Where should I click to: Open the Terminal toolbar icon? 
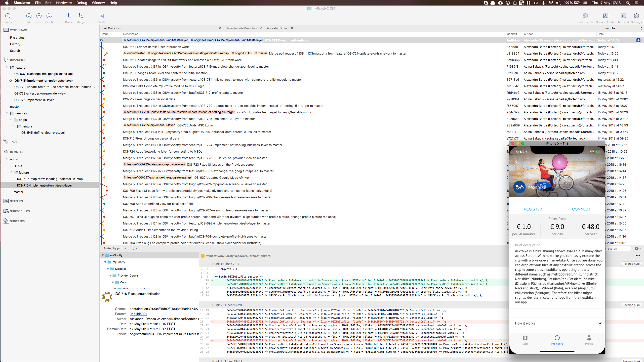[623, 16]
